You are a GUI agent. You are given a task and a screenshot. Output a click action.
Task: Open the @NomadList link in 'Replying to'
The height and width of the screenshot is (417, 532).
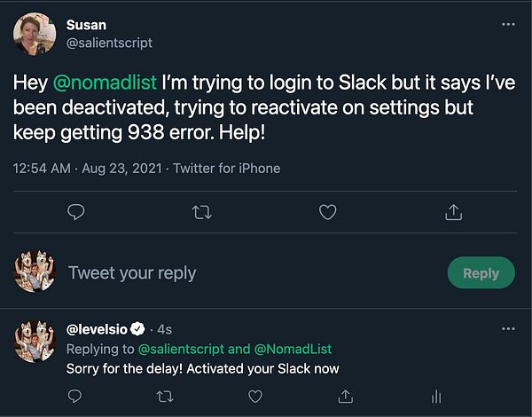pyautogui.click(x=293, y=349)
